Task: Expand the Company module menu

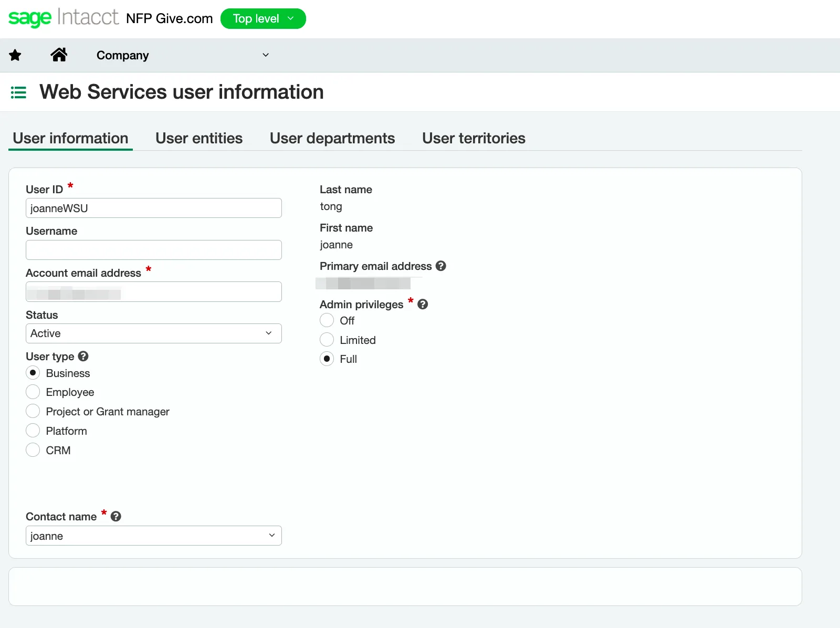Action: tap(183, 55)
